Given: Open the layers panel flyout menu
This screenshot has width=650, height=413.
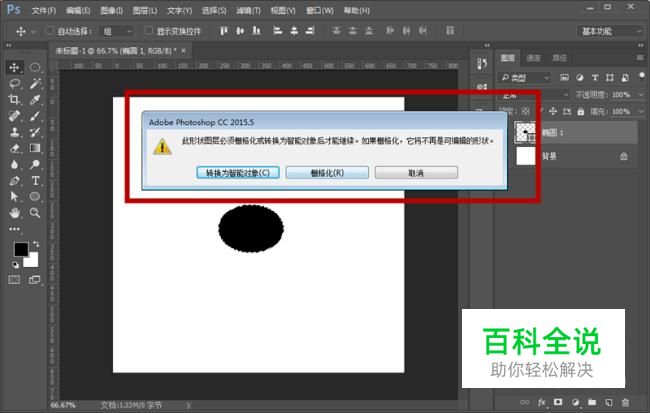Looking at the screenshot, I should click(x=640, y=58).
